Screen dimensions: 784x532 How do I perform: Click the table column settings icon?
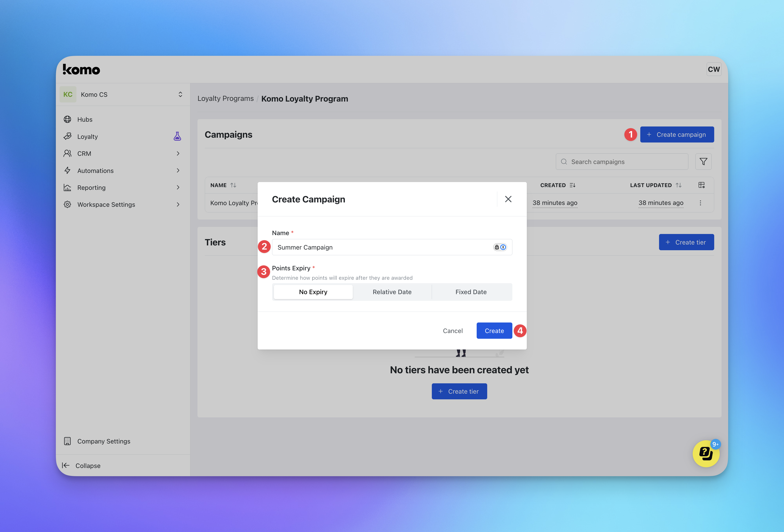pos(701,185)
